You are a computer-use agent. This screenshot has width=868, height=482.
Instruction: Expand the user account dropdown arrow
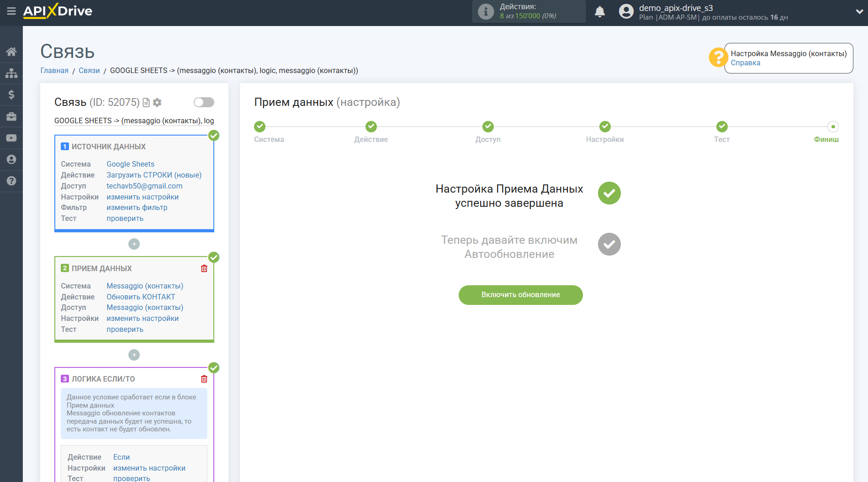[x=859, y=12]
